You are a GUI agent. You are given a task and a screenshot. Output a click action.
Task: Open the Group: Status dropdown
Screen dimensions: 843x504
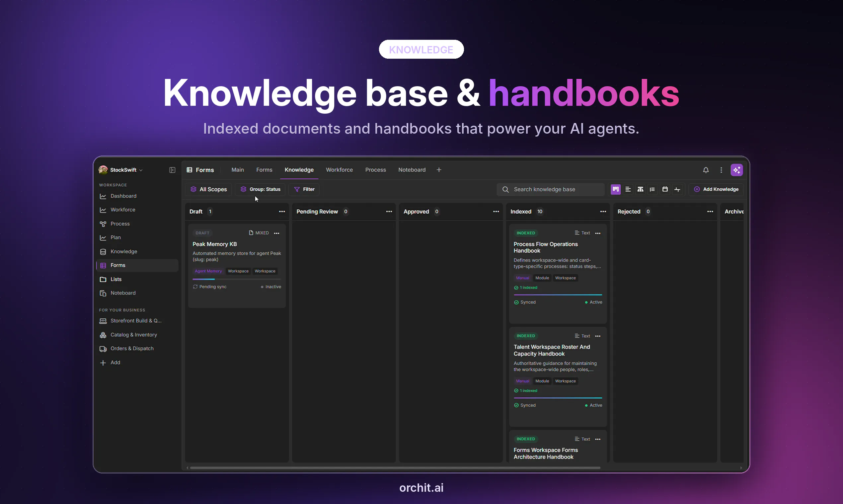(261, 189)
